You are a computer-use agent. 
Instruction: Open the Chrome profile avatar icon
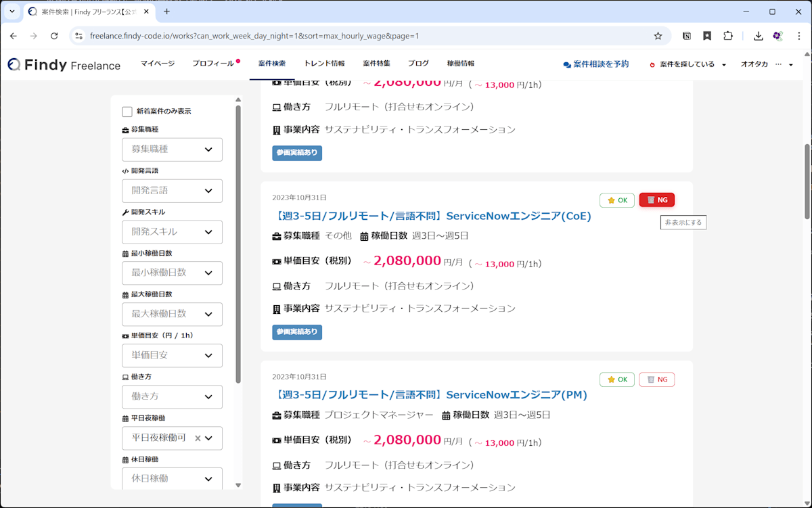click(778, 36)
